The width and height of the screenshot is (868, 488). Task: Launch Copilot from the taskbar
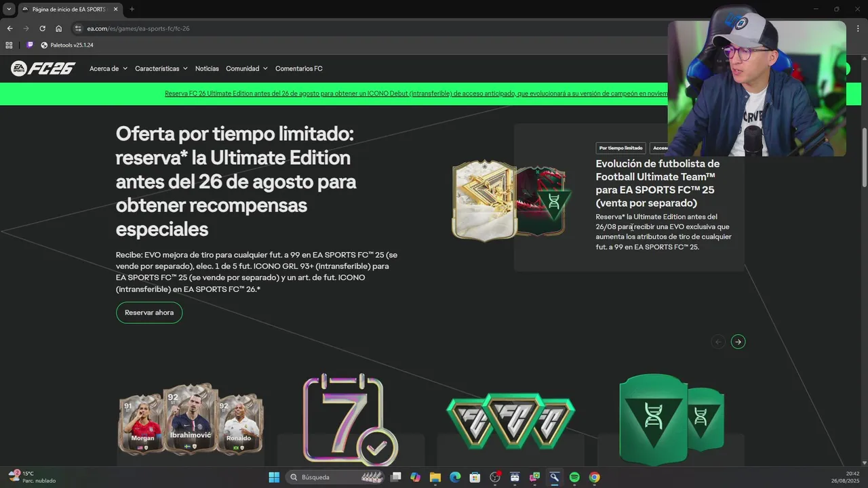(x=415, y=477)
